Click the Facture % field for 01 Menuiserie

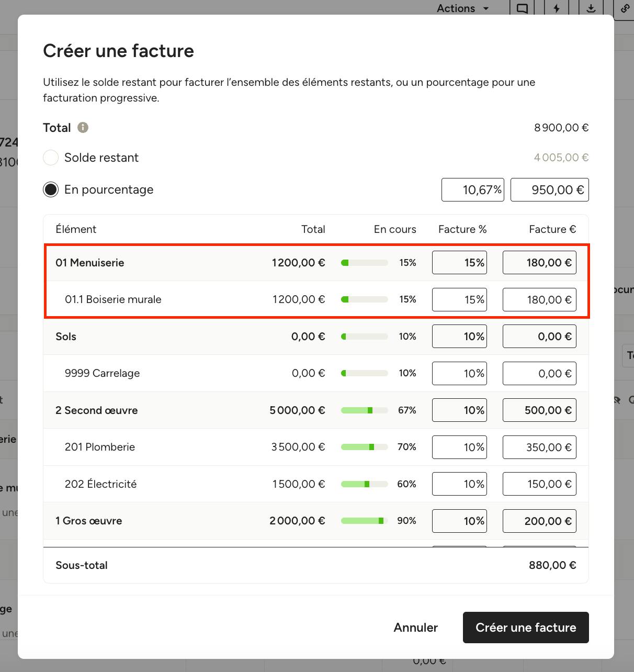(x=459, y=263)
